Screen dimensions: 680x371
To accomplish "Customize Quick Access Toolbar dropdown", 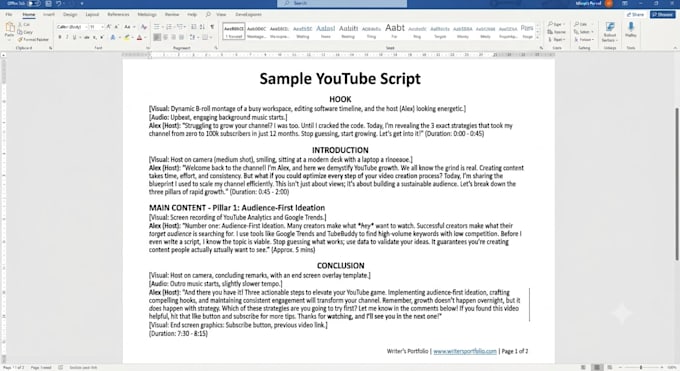I will click(x=82, y=3).
